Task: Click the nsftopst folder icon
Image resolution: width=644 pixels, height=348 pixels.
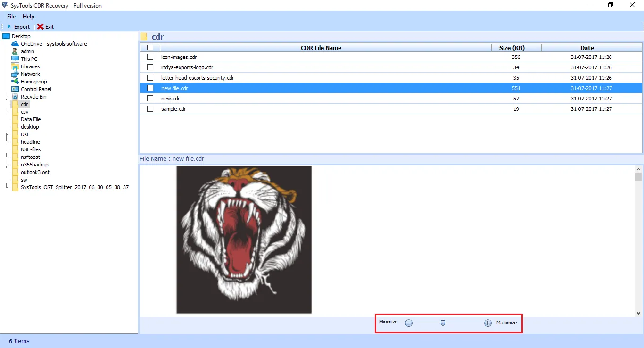Action: pyautogui.click(x=15, y=157)
